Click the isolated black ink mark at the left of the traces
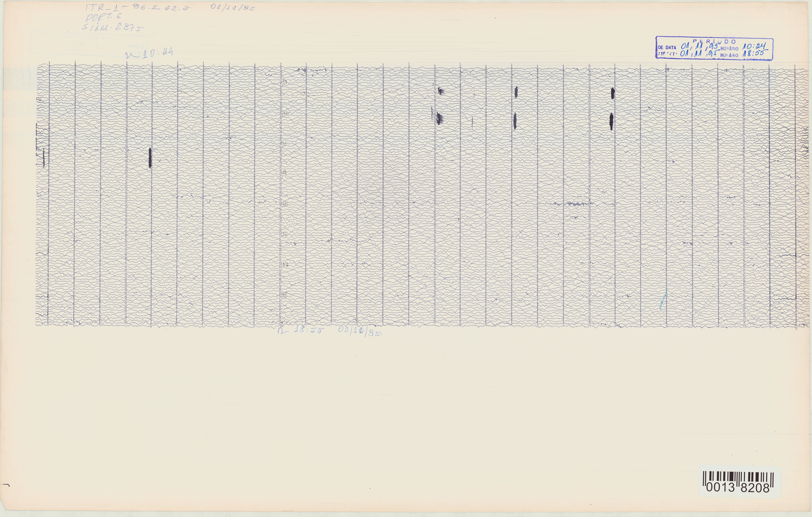Screen dimensions: 812x517 coord(150,158)
